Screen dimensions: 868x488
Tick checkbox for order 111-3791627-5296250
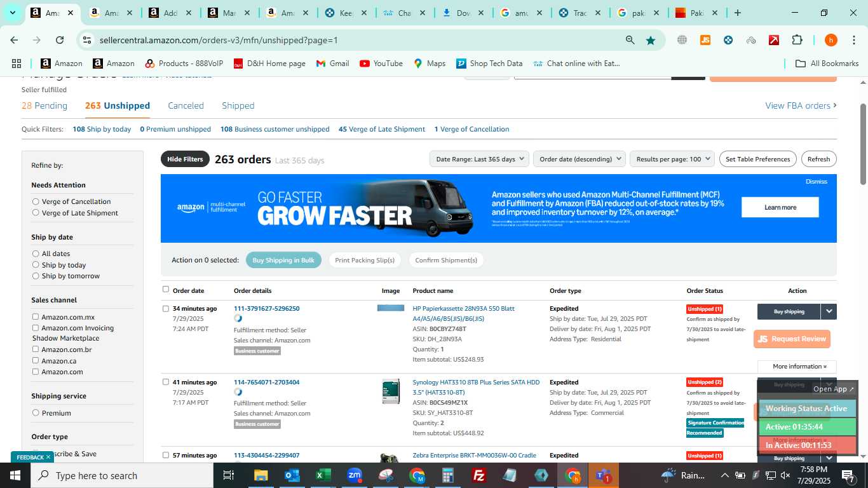click(166, 309)
